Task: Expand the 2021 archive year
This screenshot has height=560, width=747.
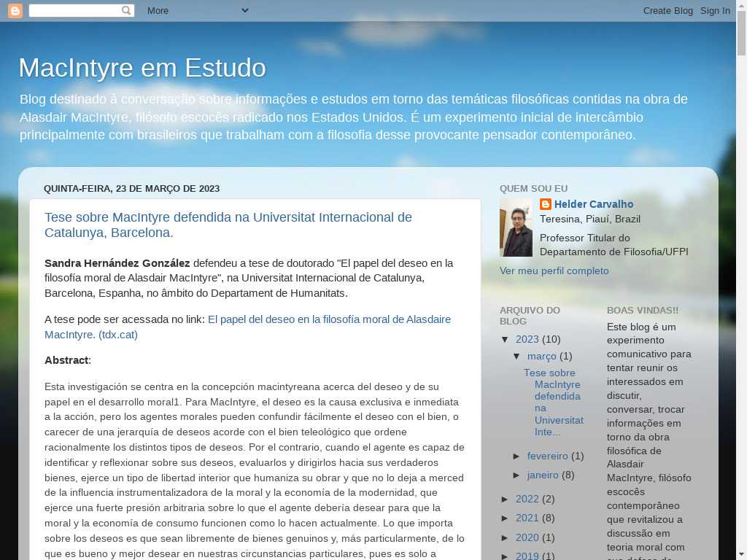Action: (506, 518)
